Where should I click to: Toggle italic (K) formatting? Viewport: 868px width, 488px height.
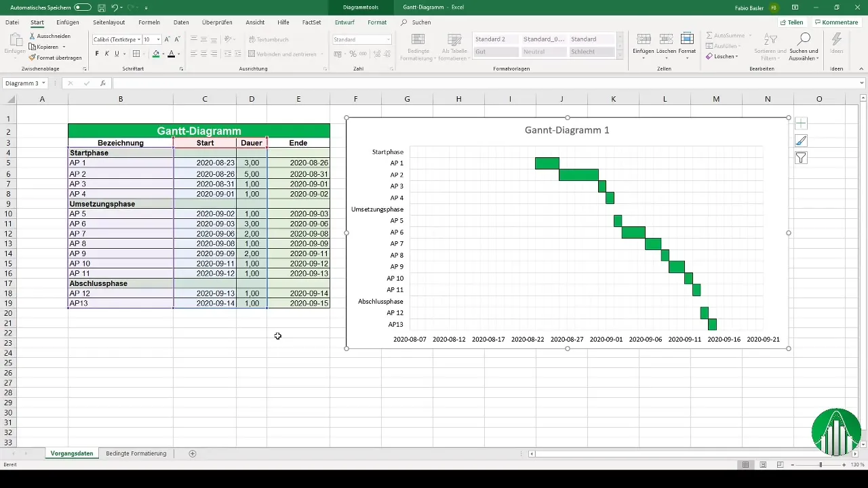pyautogui.click(x=106, y=54)
